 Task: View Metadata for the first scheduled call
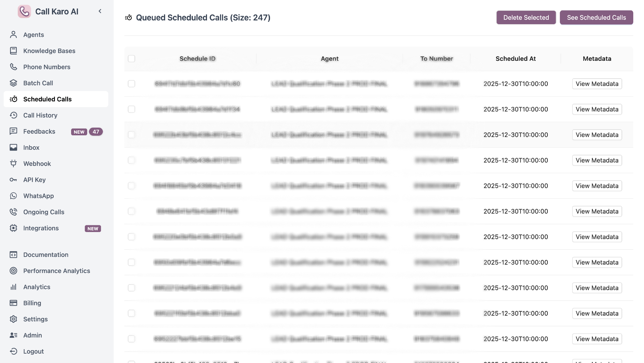click(x=597, y=84)
